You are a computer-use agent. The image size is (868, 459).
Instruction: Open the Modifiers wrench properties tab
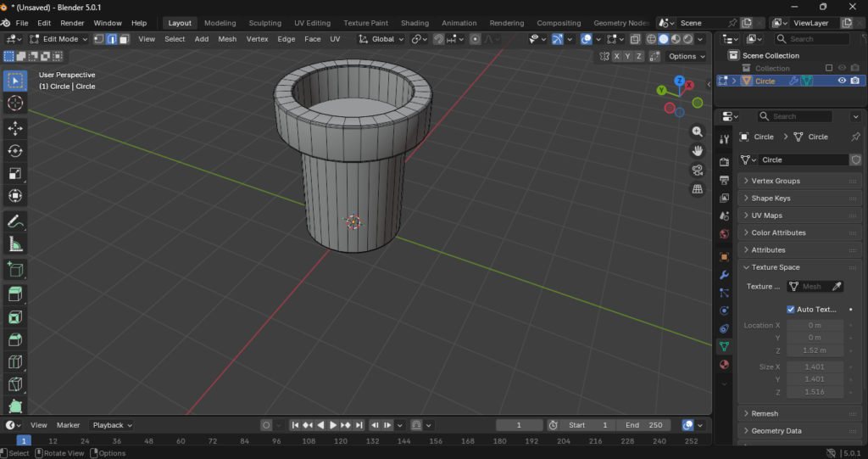tap(724, 275)
